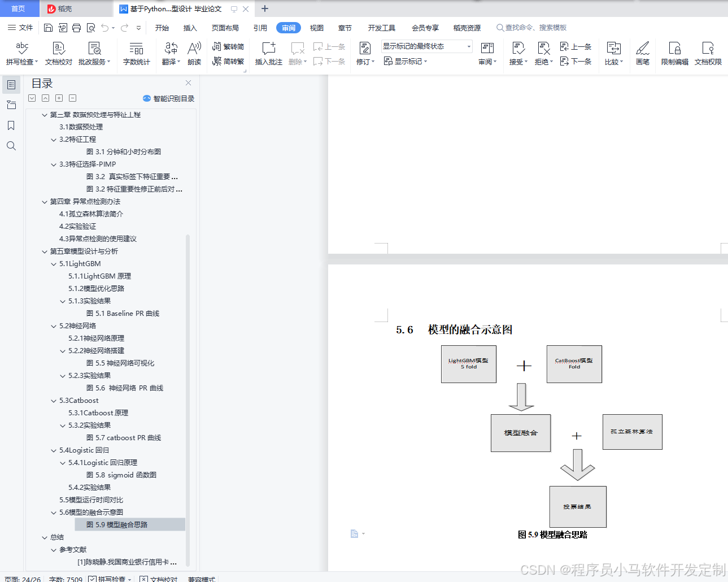
Task: Run the 拼写检查 spell check tool
Action: 22,53
